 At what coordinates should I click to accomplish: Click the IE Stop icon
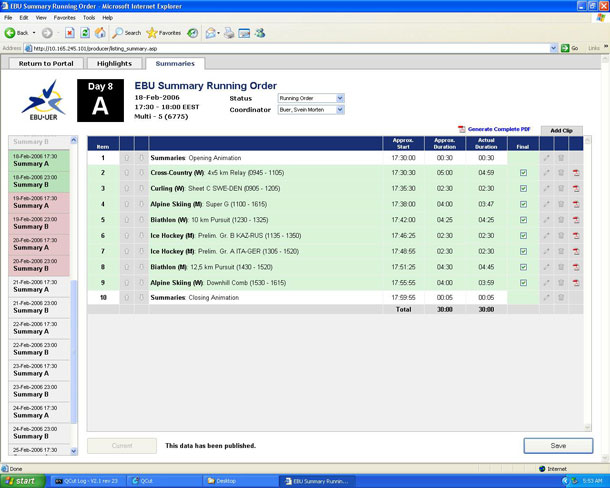coord(70,33)
